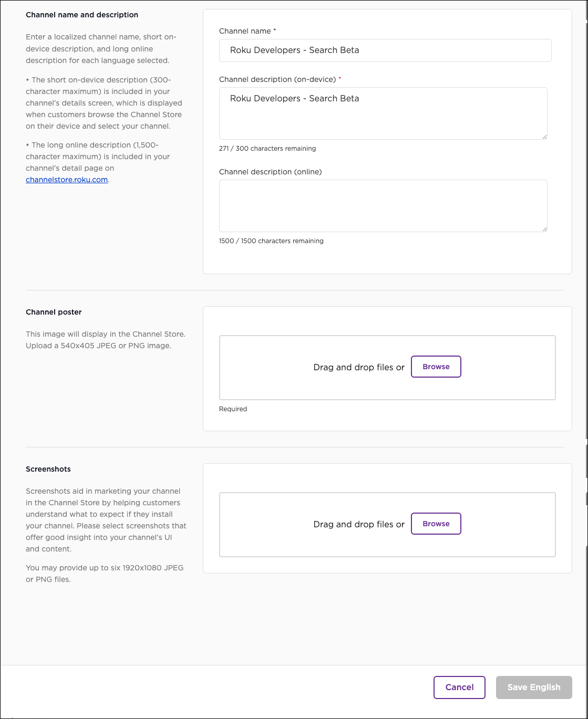Image resolution: width=588 pixels, height=719 pixels.
Task: Click the Required label under the poster uploader
Action: coord(233,409)
